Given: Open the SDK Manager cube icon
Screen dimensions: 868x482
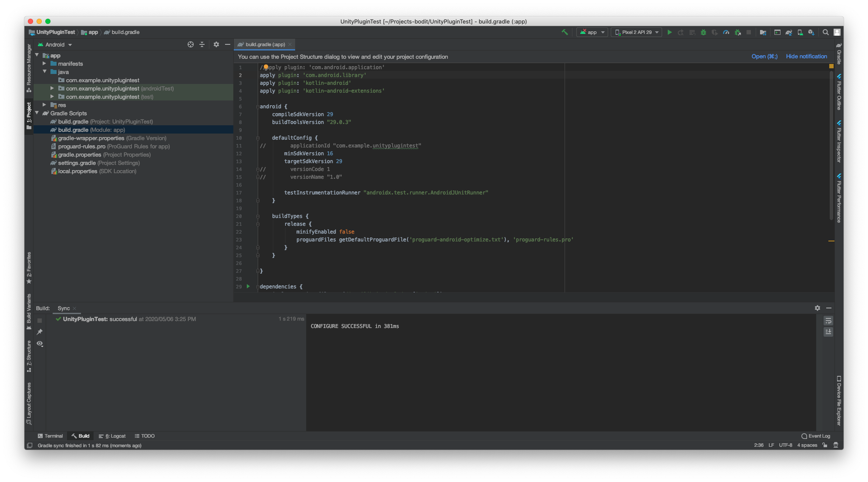Looking at the screenshot, I should coord(811,32).
